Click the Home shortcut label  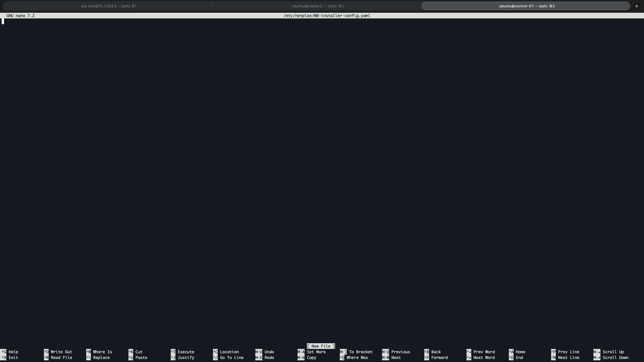coord(521,352)
